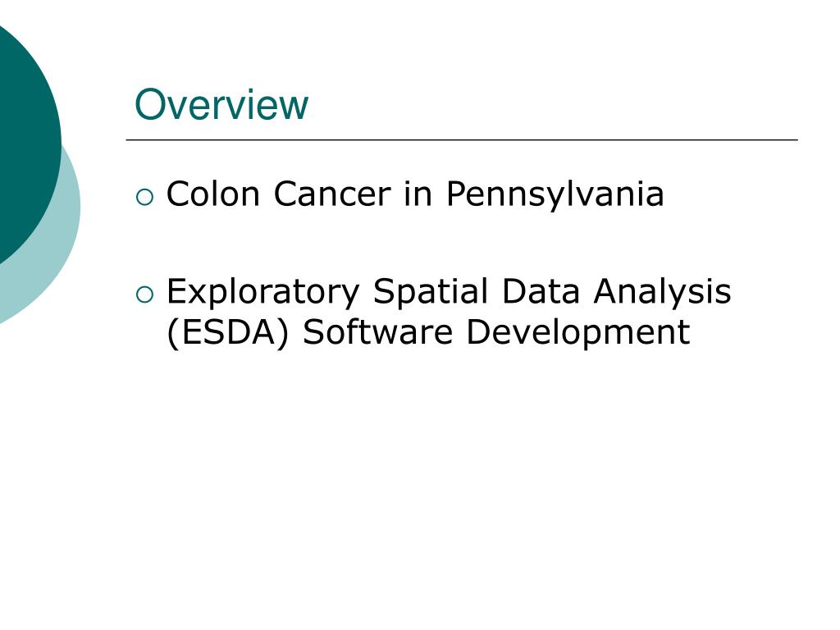Click the word Cancer in first bullet
The height and width of the screenshot is (630, 840).
(333, 194)
